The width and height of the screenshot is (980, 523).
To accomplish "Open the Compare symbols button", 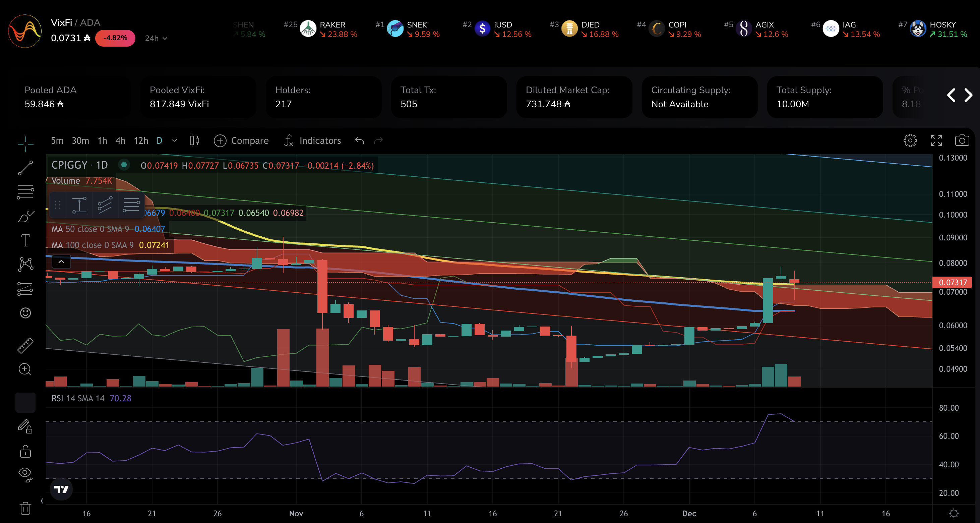I will [x=241, y=141].
